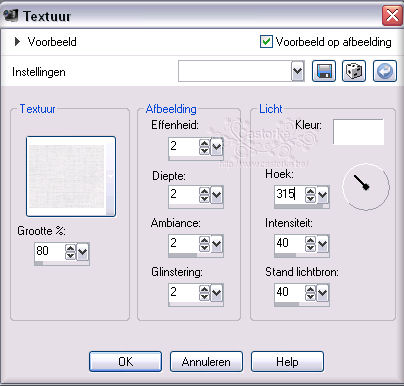Viewport: 404px width, 386px height.
Task: Increase Diepte with up spinner
Action: [204, 191]
